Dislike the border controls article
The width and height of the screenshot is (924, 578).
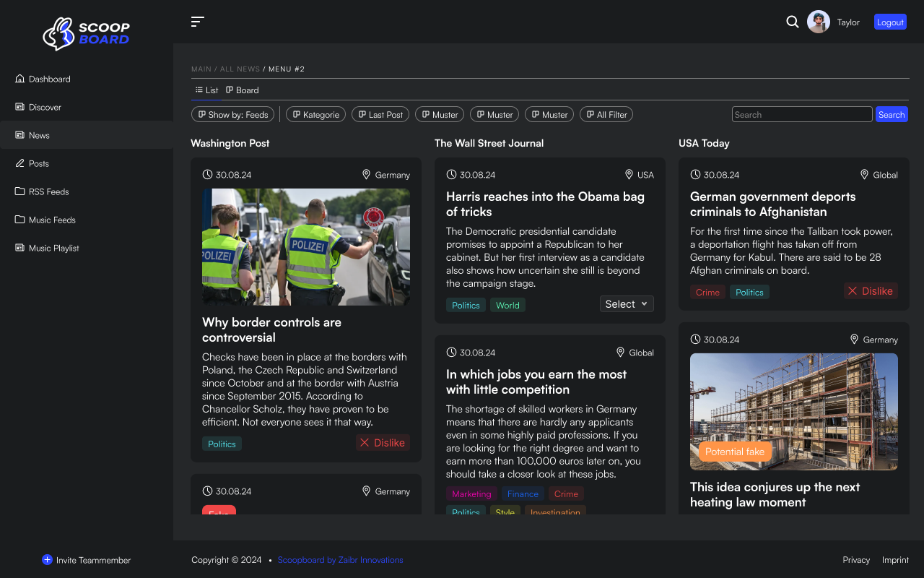[x=383, y=443]
